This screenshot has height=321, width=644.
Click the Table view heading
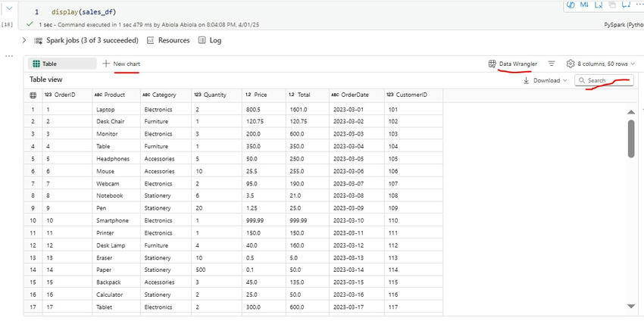pos(46,79)
